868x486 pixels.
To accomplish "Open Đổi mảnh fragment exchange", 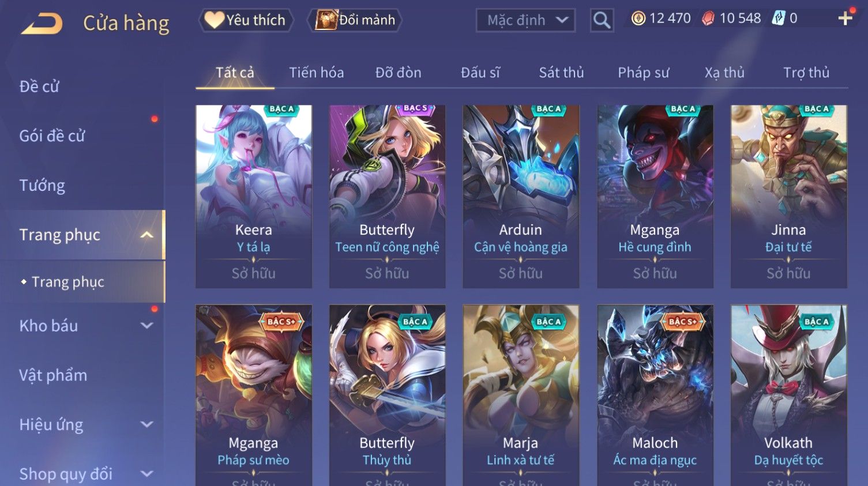I will [355, 20].
